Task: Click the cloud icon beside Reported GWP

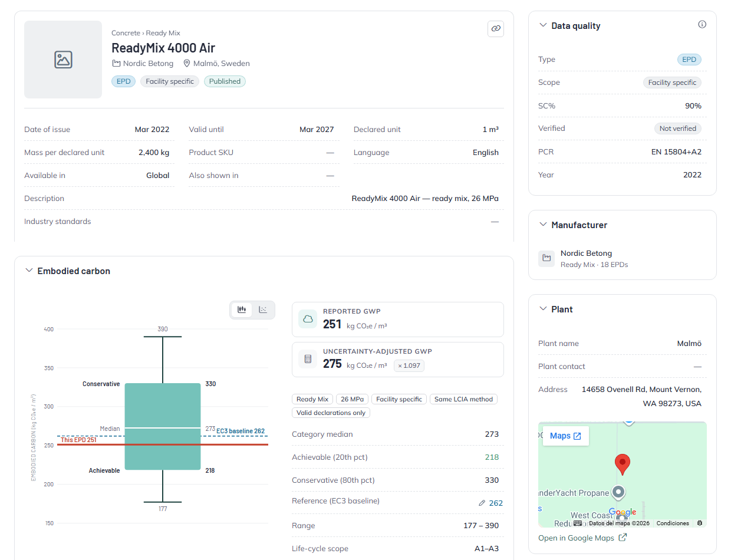Action: [x=308, y=319]
